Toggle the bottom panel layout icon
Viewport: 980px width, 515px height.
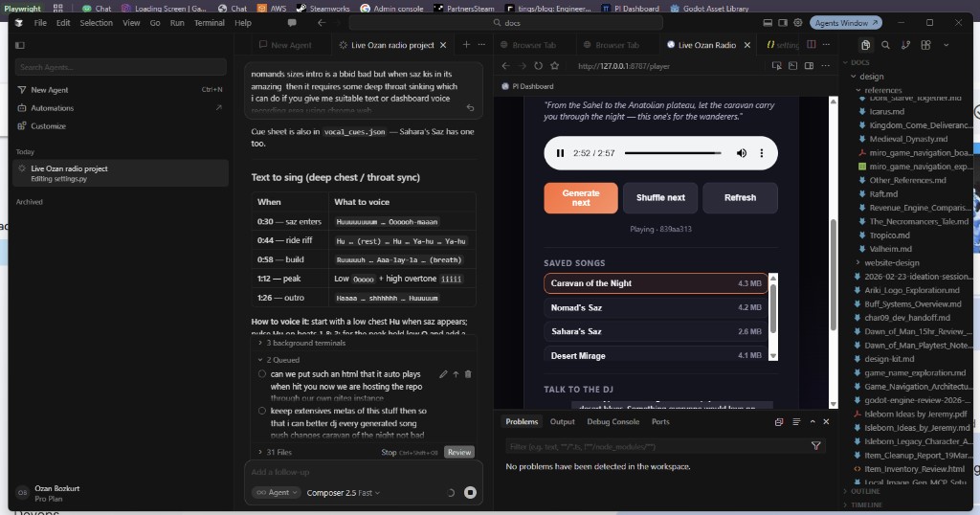coord(768,23)
